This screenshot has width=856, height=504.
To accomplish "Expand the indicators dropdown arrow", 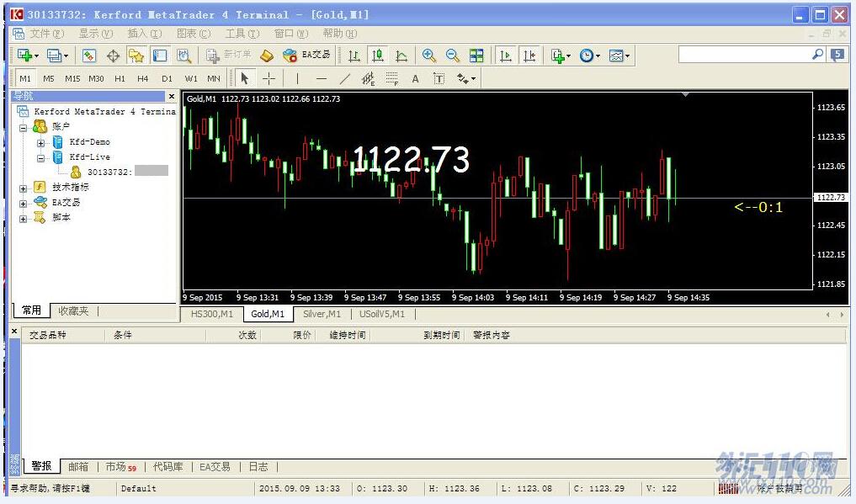I will (569, 56).
